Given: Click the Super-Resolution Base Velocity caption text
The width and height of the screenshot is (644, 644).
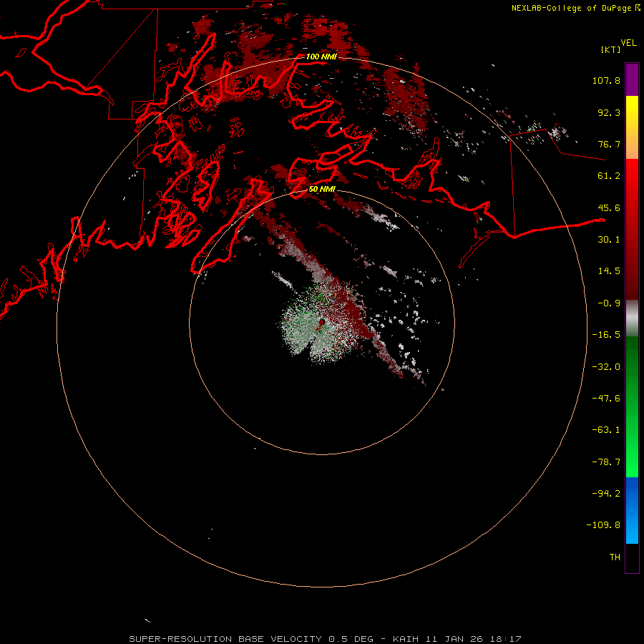Looking at the screenshot, I should tap(325, 639).
